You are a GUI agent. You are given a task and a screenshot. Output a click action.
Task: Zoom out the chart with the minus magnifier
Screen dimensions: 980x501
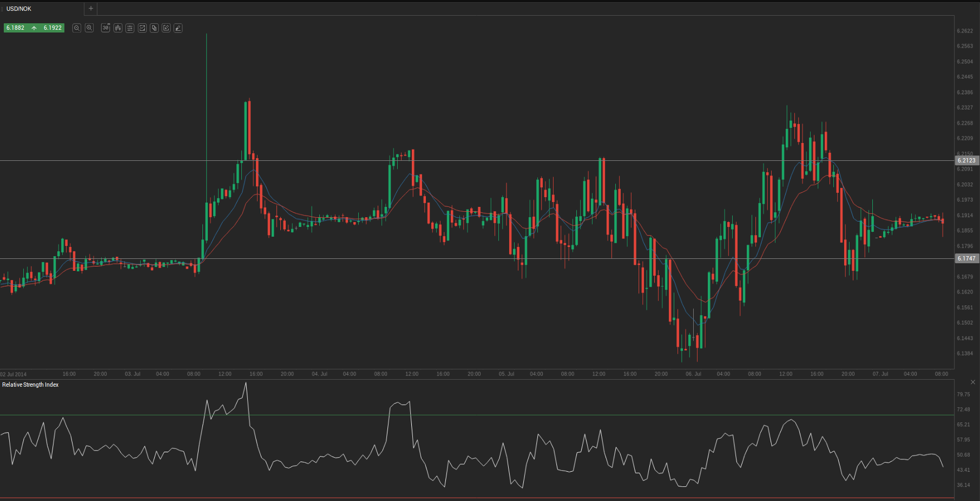point(77,28)
